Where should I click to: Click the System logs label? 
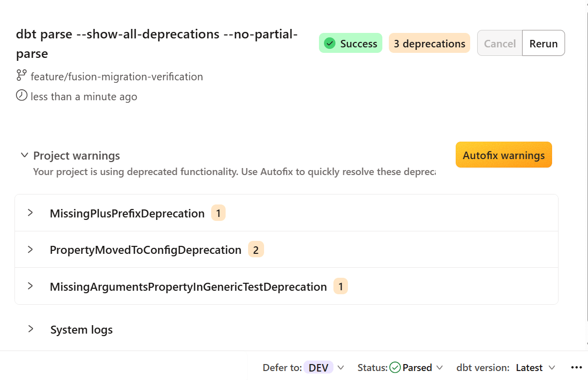[x=81, y=330]
